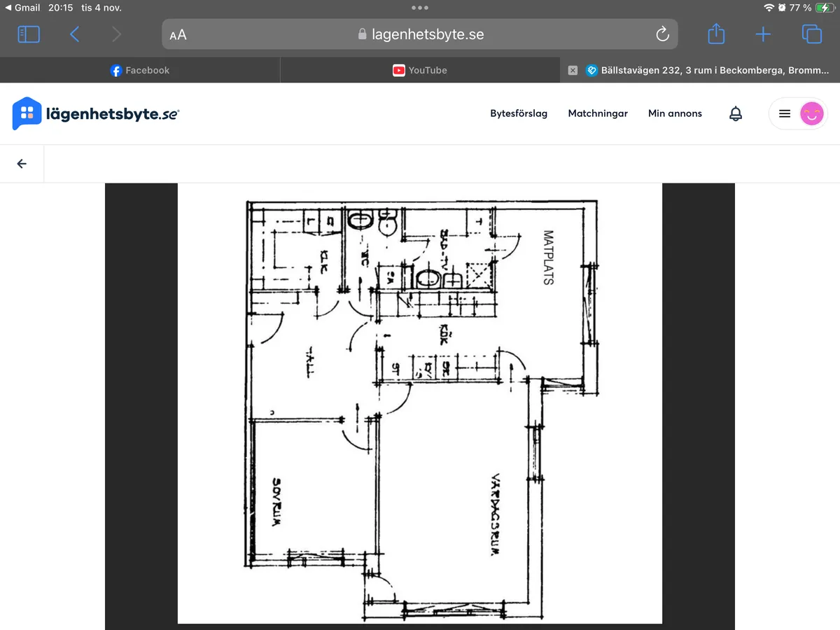The image size is (840, 630).
Task: Navigate back using the left arrow on the page
Action: (22, 163)
